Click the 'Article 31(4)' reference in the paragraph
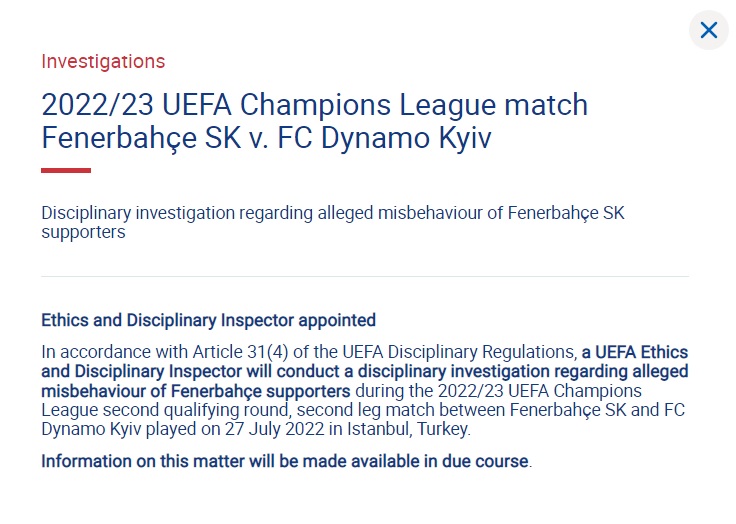 240,352
